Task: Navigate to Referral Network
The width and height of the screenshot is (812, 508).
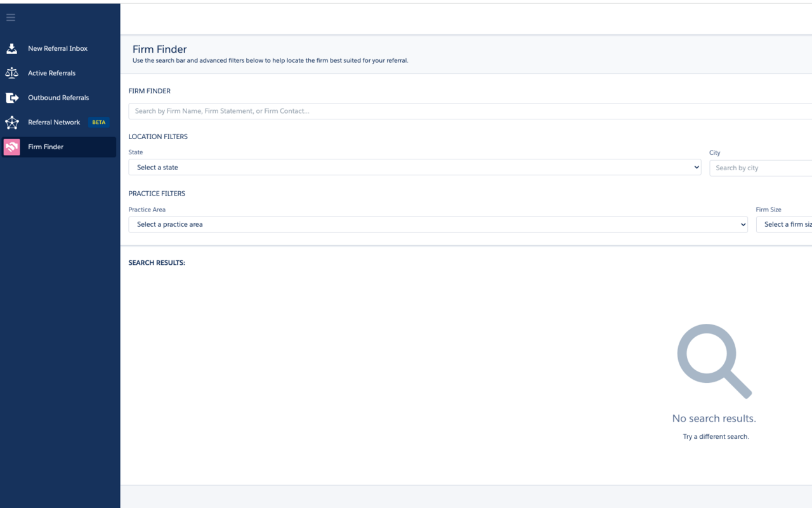Action: point(54,123)
